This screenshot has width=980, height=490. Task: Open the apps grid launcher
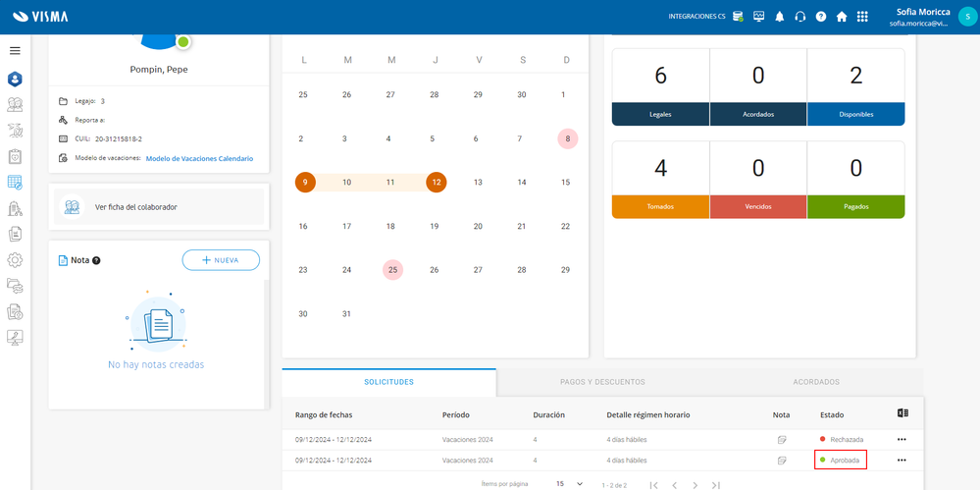(862, 17)
